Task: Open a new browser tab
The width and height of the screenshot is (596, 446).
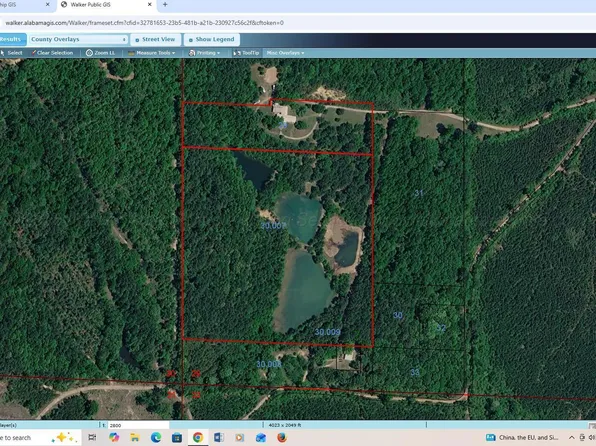Action: click(165, 5)
